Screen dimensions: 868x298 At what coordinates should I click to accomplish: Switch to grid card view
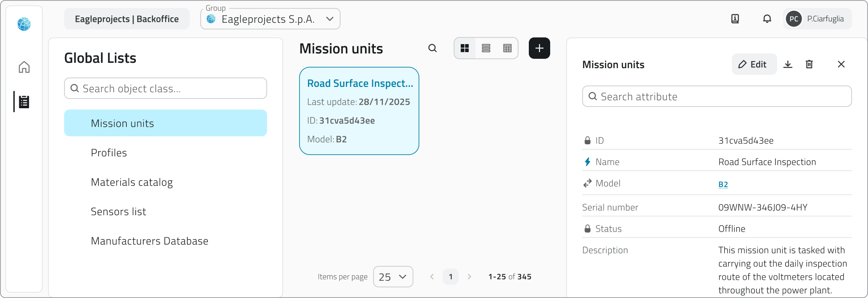click(465, 48)
